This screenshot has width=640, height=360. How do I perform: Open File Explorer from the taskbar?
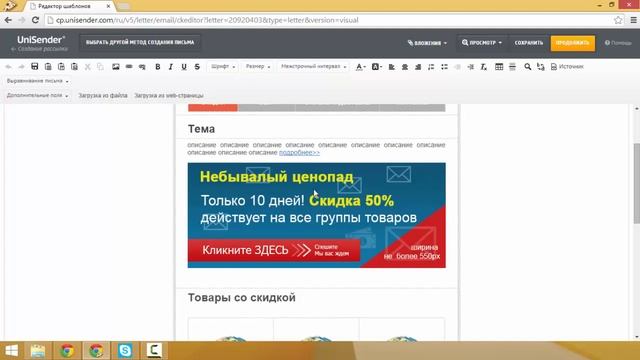38,351
